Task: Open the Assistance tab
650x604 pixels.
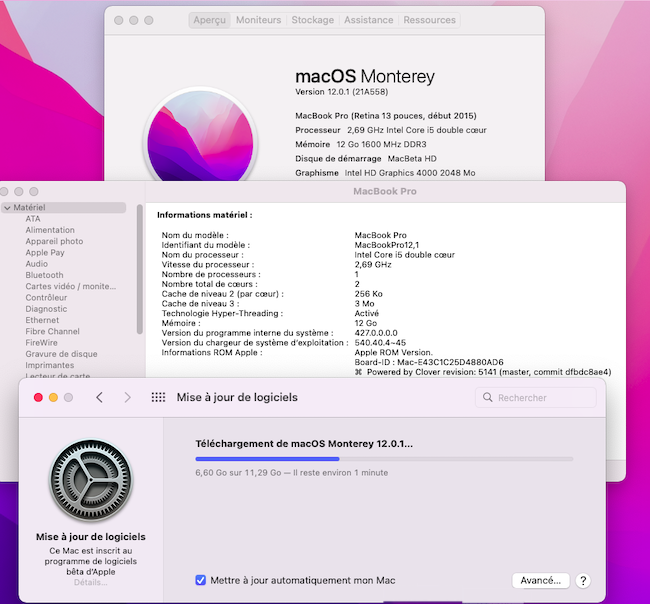Action: tap(369, 20)
